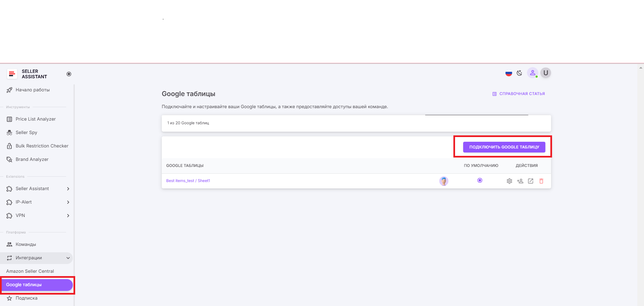
Task: Toggle dark mode moon icon
Action: (x=519, y=73)
